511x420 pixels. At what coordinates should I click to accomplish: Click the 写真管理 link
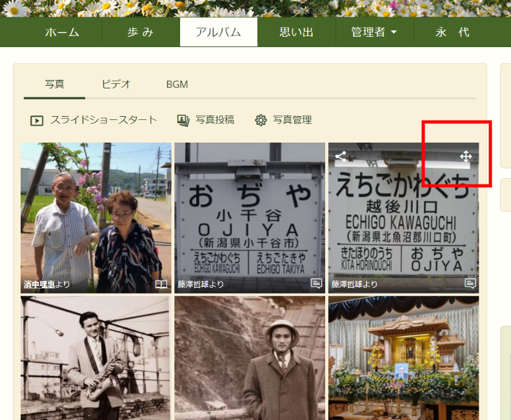(292, 120)
